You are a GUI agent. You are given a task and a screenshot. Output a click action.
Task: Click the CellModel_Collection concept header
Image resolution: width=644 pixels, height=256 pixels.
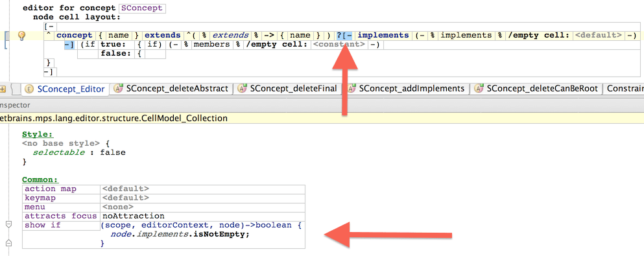click(x=113, y=119)
